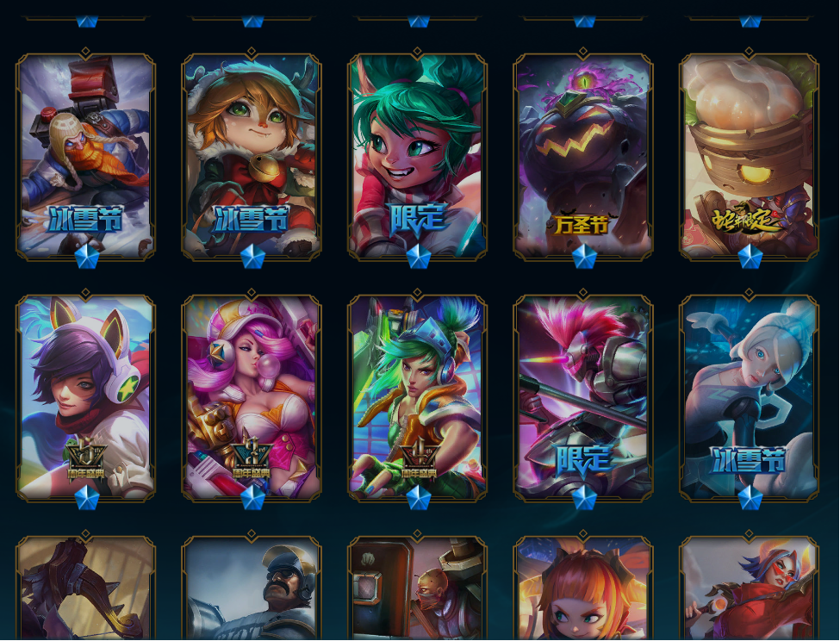840x641 pixels.
Task: Select the orange-haired girl card in bottom row
Action: (583, 588)
